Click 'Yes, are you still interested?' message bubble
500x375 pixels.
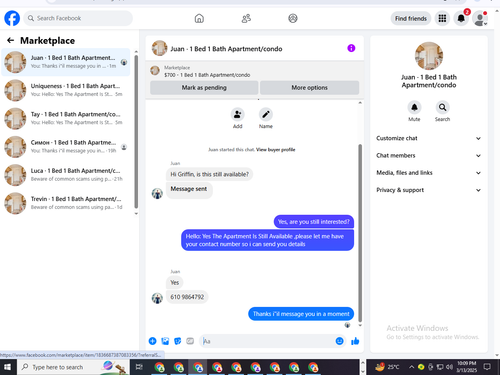click(314, 222)
